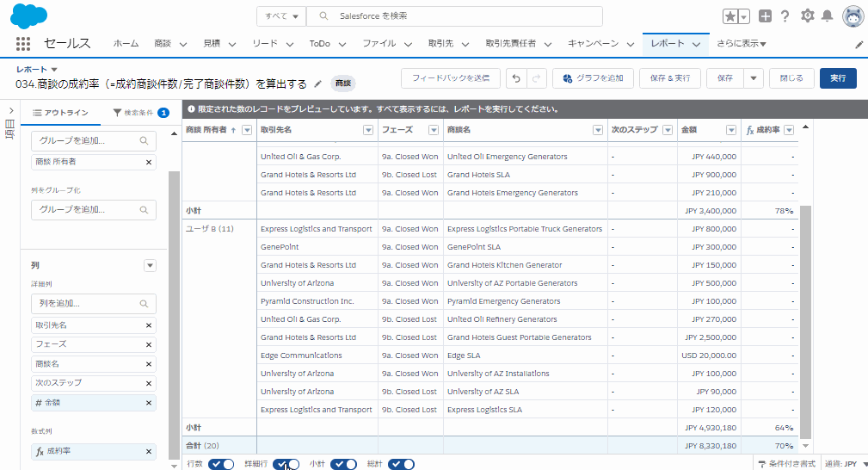Click the グラフを追加 button
This screenshot has height=470, width=868.
click(593, 78)
